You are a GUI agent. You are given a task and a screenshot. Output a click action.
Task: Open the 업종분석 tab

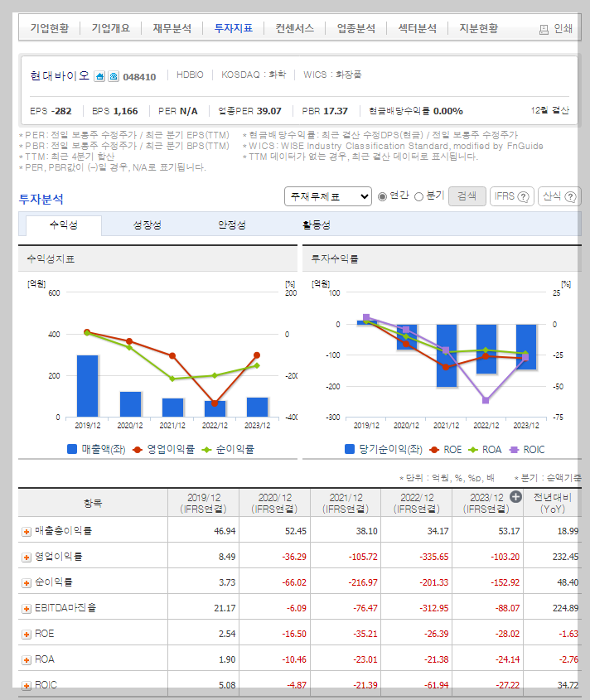pos(356,28)
